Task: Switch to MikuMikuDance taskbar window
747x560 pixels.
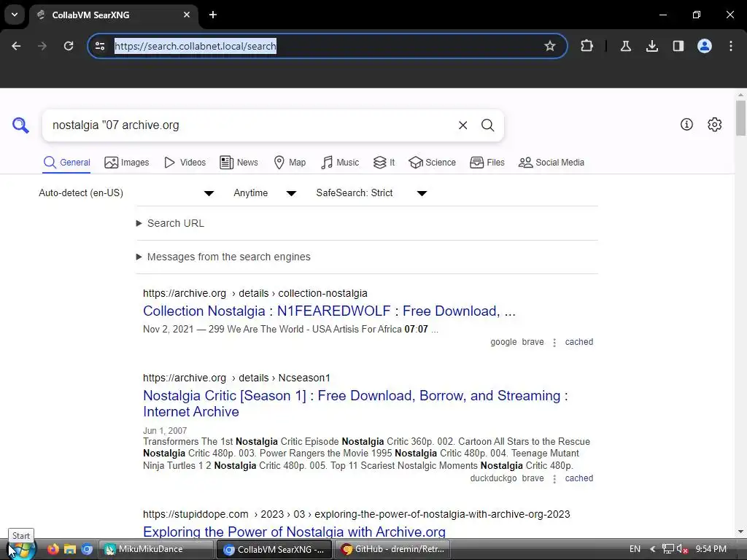Action: click(x=156, y=549)
